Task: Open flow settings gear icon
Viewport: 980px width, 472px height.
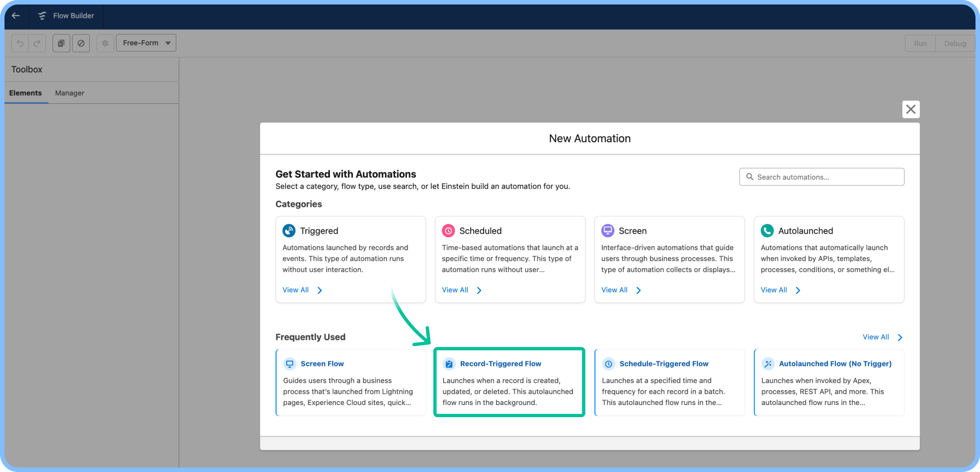Action: pyautogui.click(x=105, y=43)
